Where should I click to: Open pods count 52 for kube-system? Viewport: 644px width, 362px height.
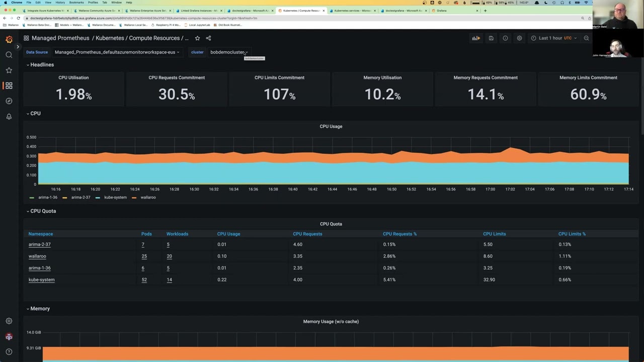144,280
